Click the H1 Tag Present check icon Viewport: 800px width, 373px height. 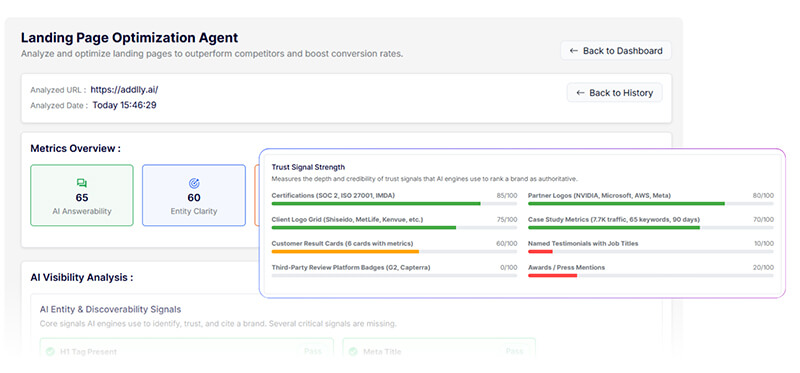click(50, 351)
